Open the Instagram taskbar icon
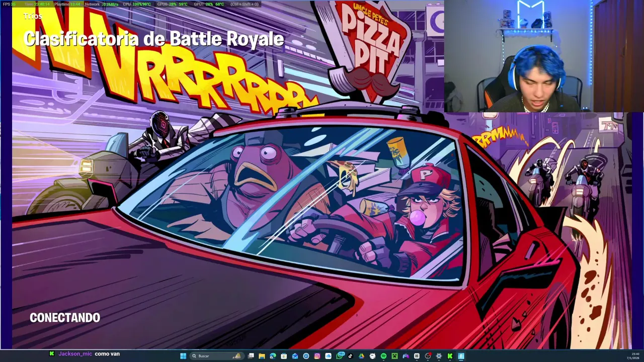 [317, 356]
